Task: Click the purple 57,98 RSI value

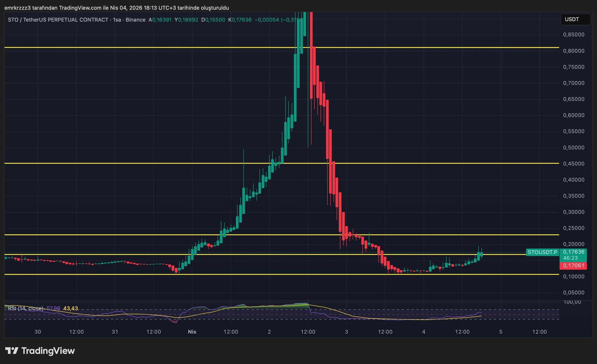Action: click(x=53, y=308)
